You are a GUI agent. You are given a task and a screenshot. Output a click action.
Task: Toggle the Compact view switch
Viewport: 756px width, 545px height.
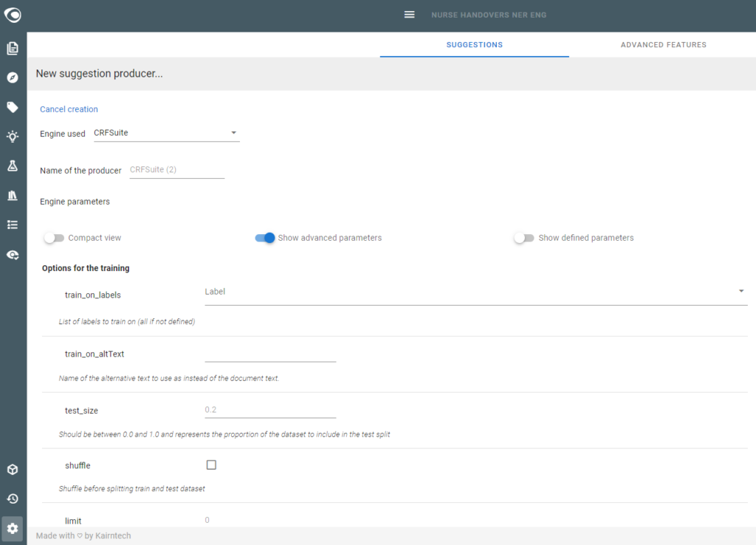pos(53,238)
